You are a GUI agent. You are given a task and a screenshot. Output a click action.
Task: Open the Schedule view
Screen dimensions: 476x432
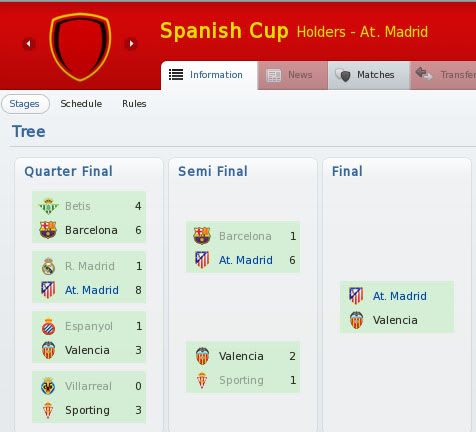pyautogui.click(x=81, y=104)
